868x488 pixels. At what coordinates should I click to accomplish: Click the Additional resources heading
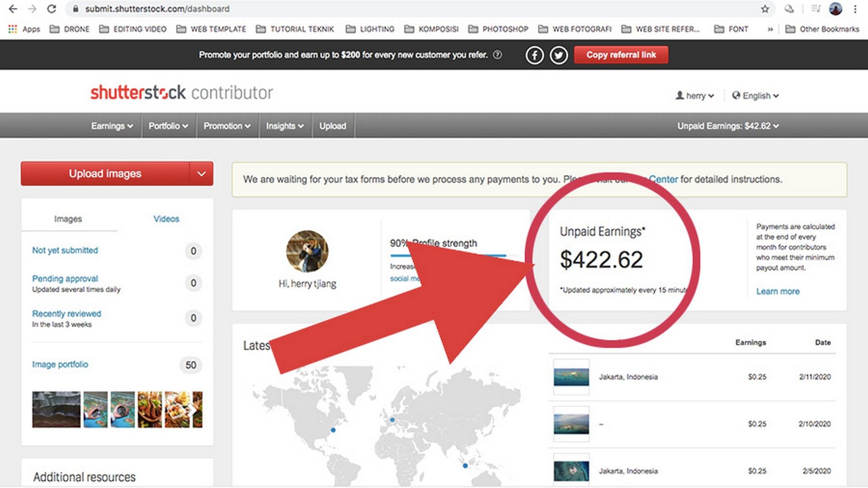click(84, 477)
